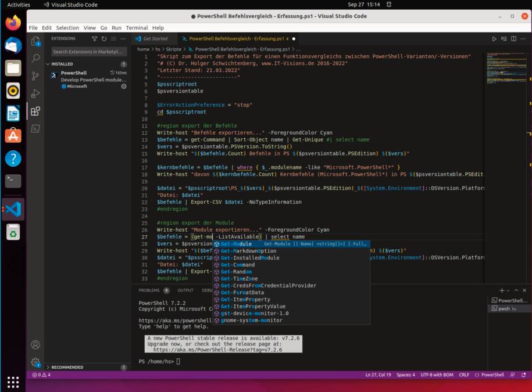Click the feedback icon in status bar
This screenshot has height=392, width=532.
tap(512, 375)
